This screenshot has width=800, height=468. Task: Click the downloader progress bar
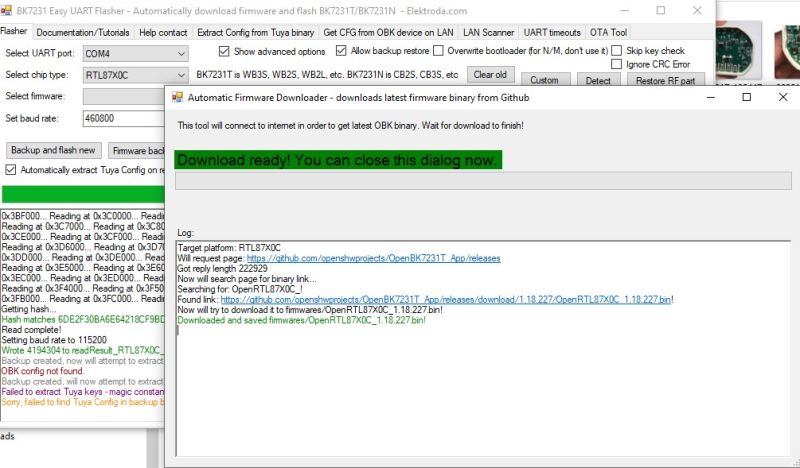pyautogui.click(x=483, y=181)
